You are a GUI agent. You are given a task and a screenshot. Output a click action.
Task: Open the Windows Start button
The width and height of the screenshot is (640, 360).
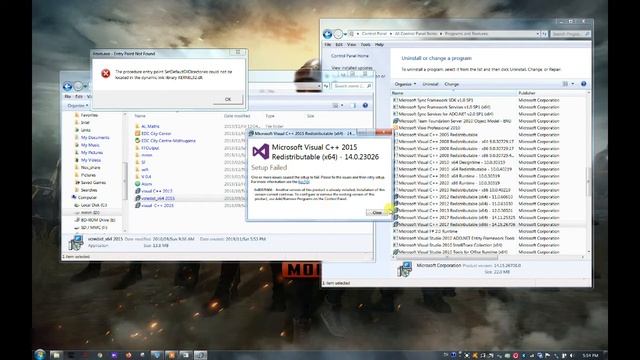click(40, 355)
